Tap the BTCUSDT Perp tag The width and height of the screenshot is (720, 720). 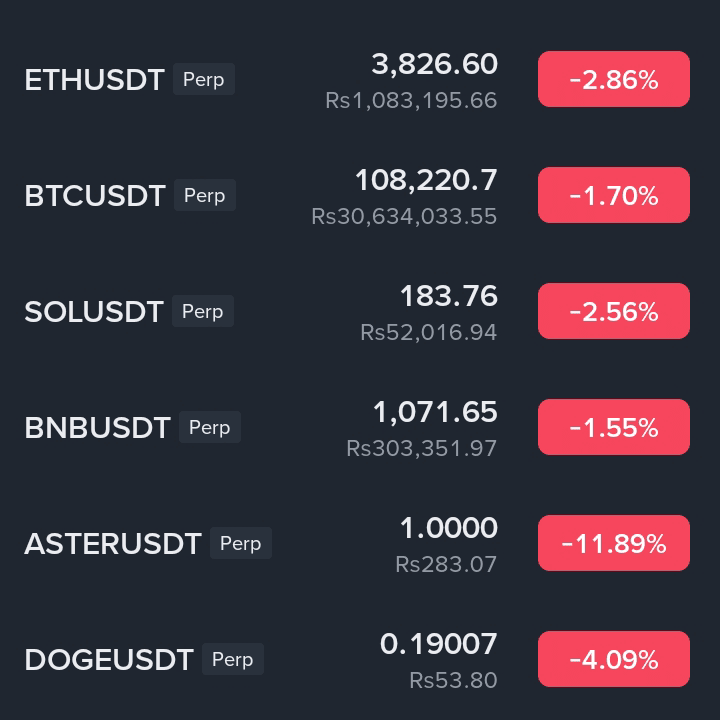(x=205, y=195)
